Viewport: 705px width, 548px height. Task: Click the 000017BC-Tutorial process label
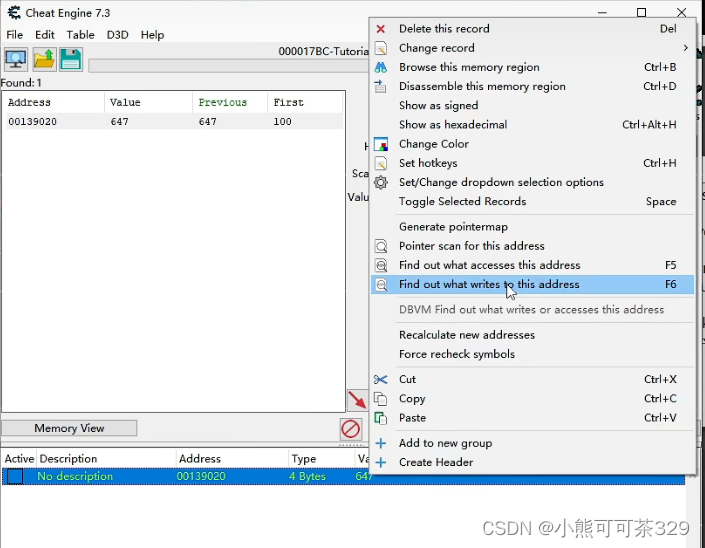pos(323,52)
